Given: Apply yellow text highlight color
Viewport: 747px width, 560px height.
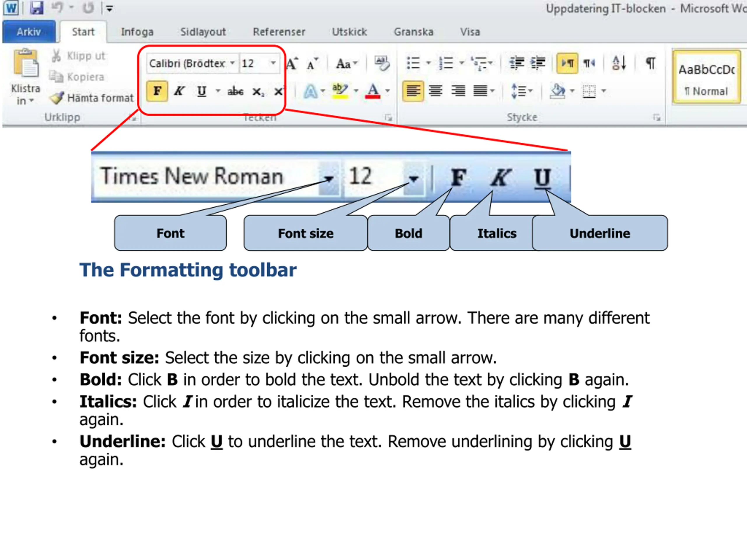Looking at the screenshot, I should [340, 91].
